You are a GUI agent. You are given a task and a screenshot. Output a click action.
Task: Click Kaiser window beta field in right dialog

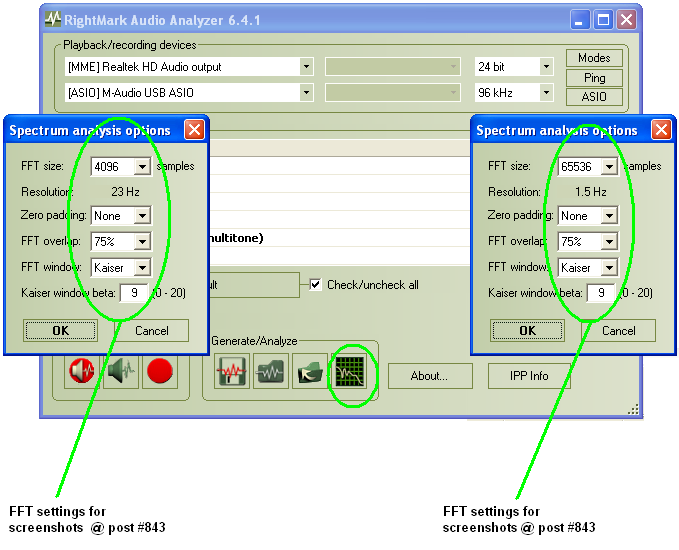601,293
